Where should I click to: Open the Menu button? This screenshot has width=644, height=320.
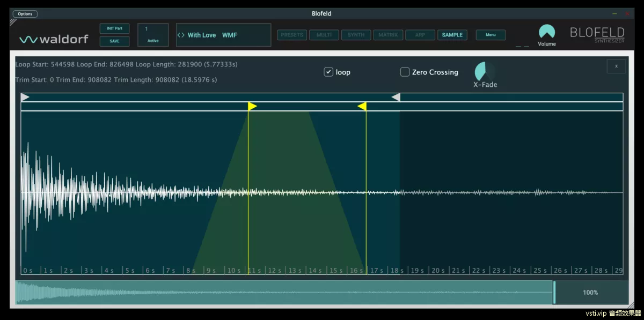pos(491,35)
